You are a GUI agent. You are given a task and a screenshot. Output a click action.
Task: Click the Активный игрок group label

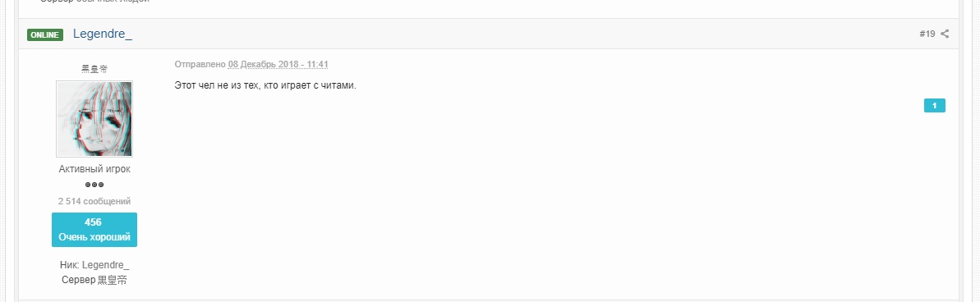pos(94,169)
